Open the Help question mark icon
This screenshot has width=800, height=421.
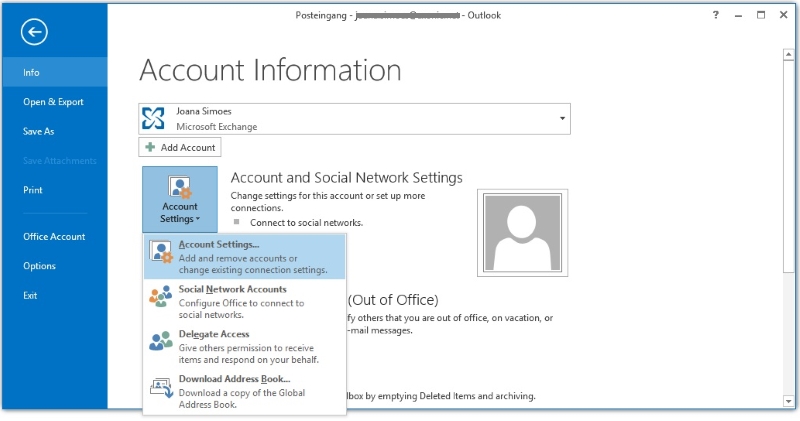coord(716,15)
